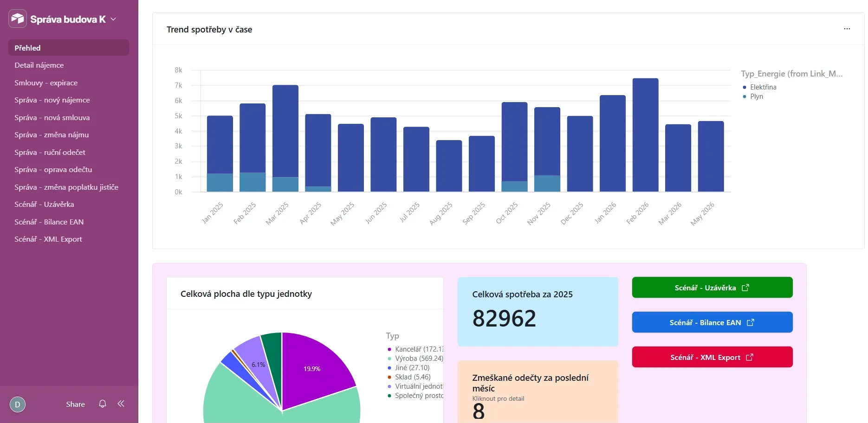The height and width of the screenshot is (423, 868).
Task: Click the Feb 2026 bar in chart
Action: tap(645, 135)
